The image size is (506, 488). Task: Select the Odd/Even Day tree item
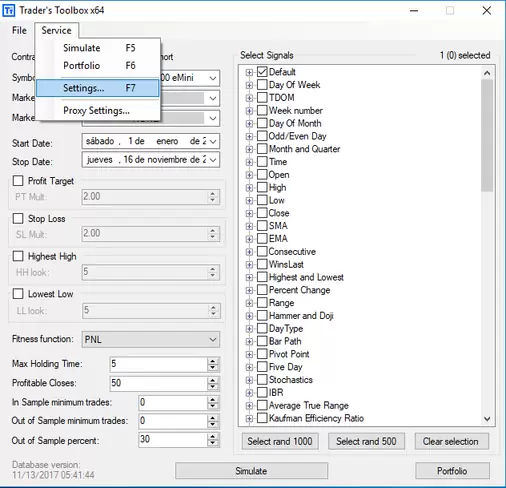click(297, 136)
